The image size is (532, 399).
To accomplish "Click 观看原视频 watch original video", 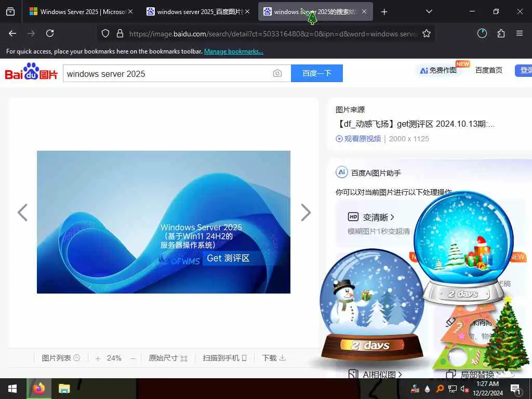I will tap(358, 139).
